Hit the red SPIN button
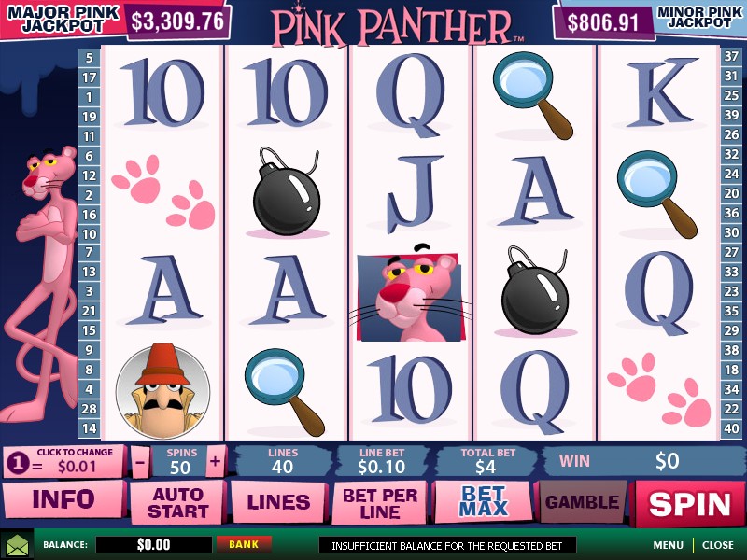 (x=689, y=504)
